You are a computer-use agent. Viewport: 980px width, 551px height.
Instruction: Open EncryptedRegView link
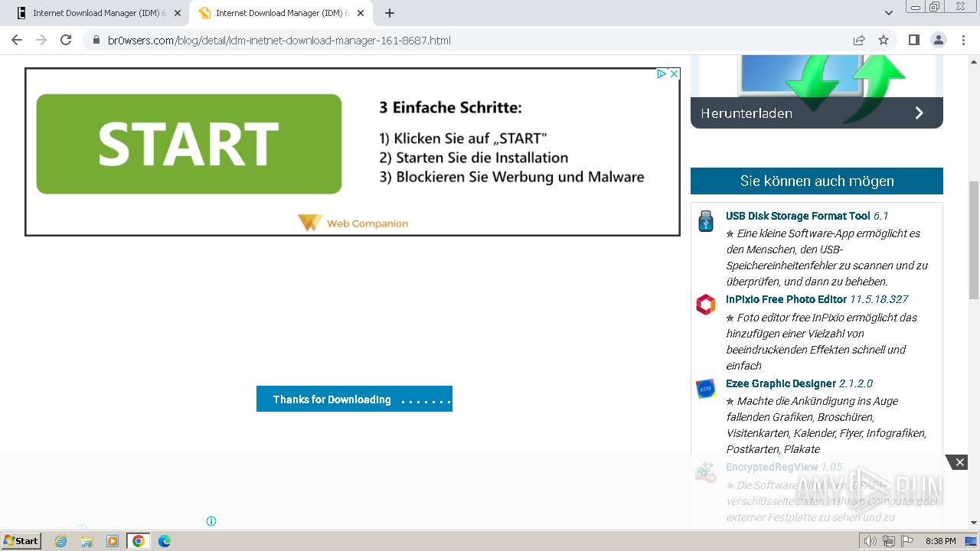tap(772, 467)
